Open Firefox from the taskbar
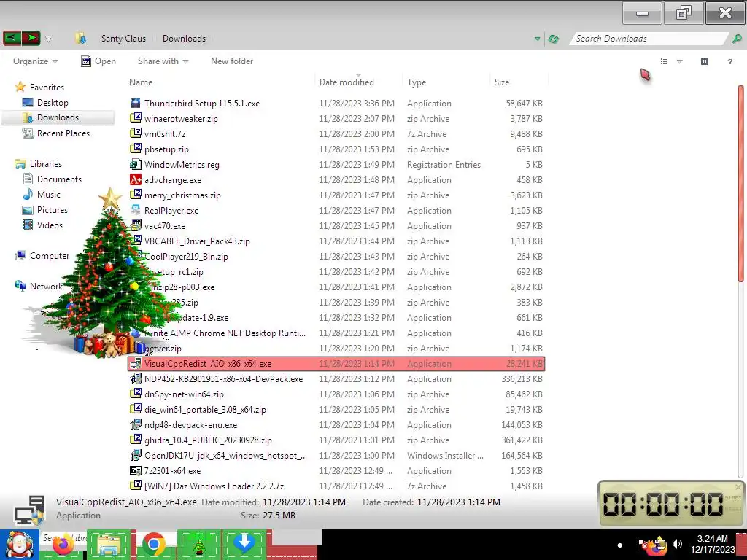Image resolution: width=747 pixels, height=560 pixels. 63,544
